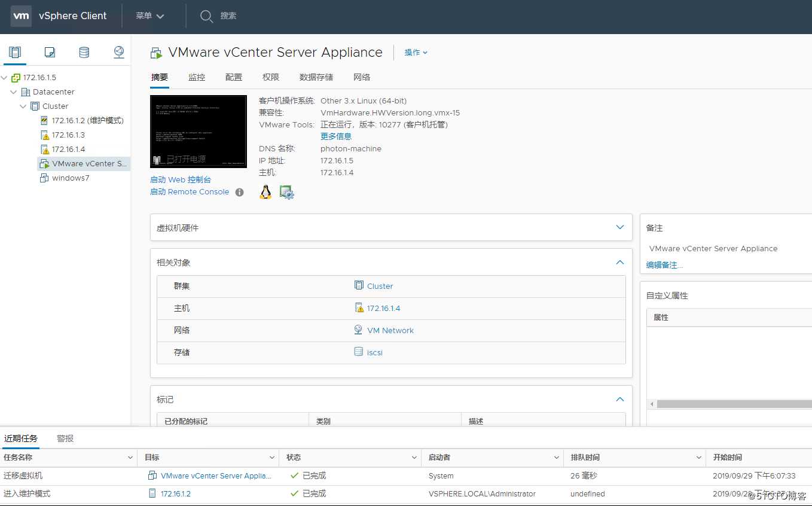Click the 编辑备注 link

pos(664,265)
